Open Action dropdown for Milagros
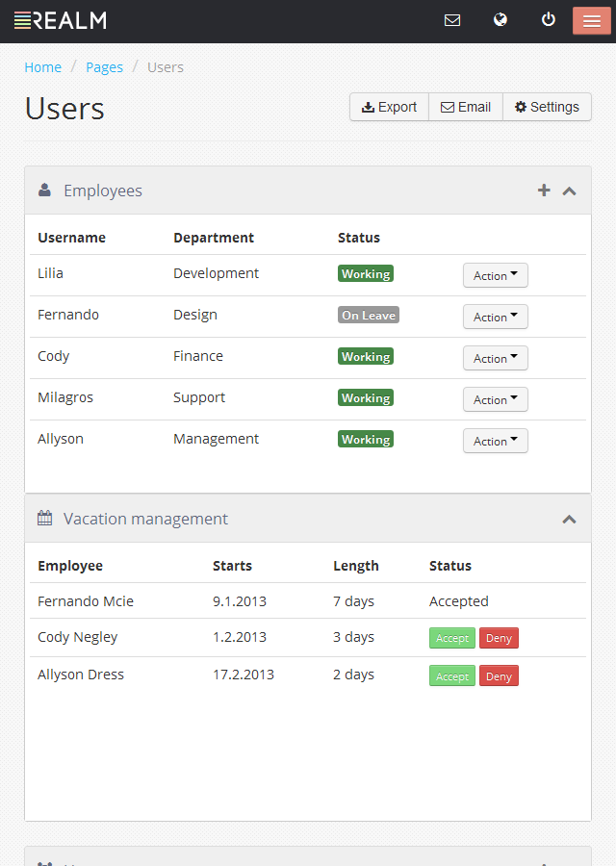The image size is (616, 866). point(496,399)
